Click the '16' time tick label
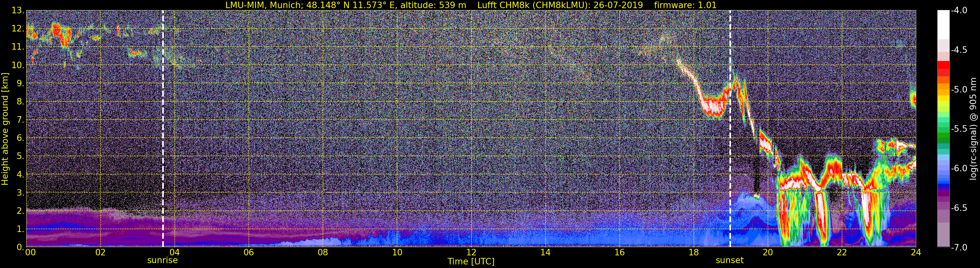 click(619, 253)
